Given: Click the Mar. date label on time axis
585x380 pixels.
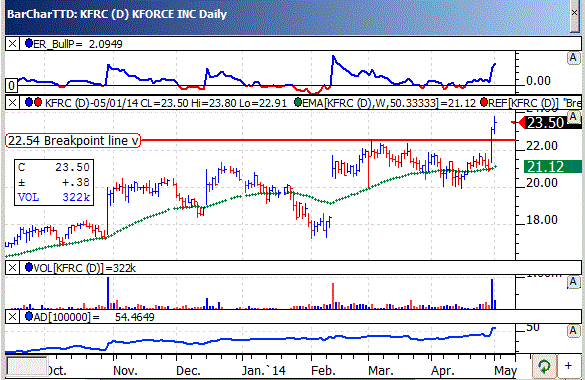Looking at the screenshot, I should [x=381, y=371].
